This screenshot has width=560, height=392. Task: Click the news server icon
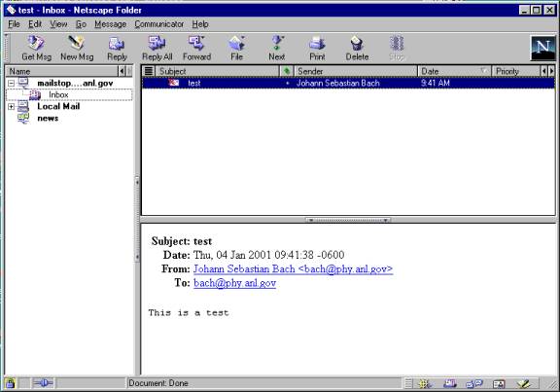[x=23, y=119]
